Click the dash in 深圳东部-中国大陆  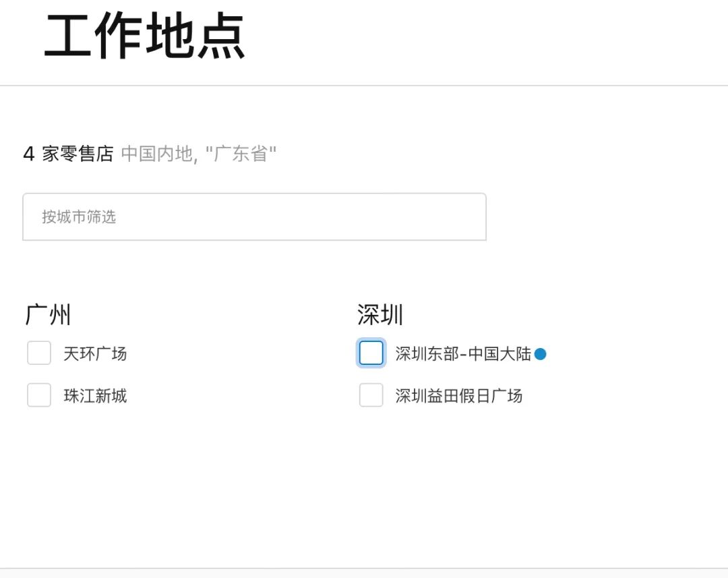click(463, 354)
